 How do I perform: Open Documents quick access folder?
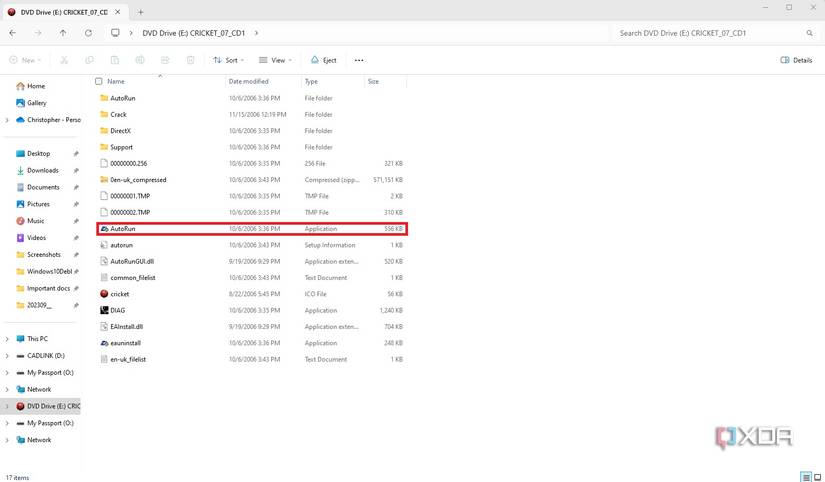click(x=41, y=187)
